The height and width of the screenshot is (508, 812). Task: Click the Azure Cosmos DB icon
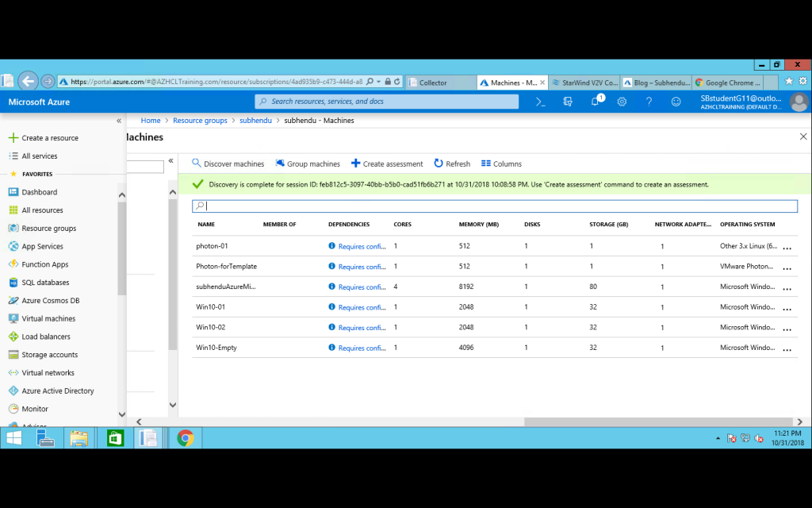point(13,301)
